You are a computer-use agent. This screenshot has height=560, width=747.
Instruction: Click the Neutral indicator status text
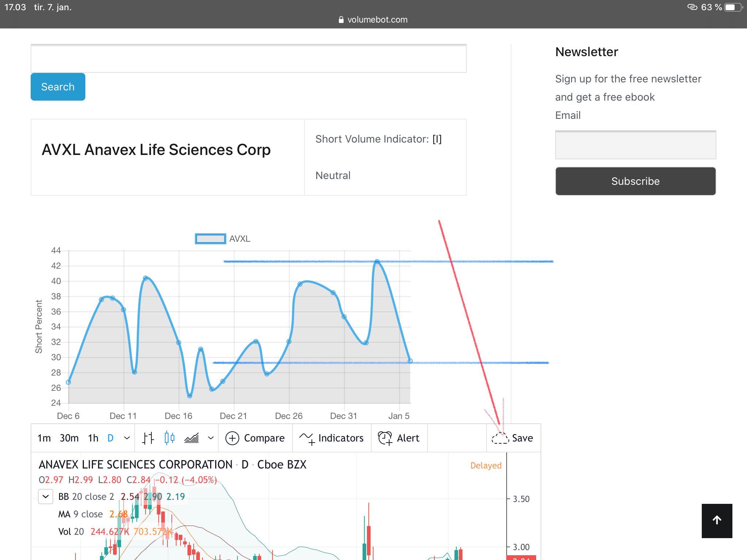click(x=333, y=175)
